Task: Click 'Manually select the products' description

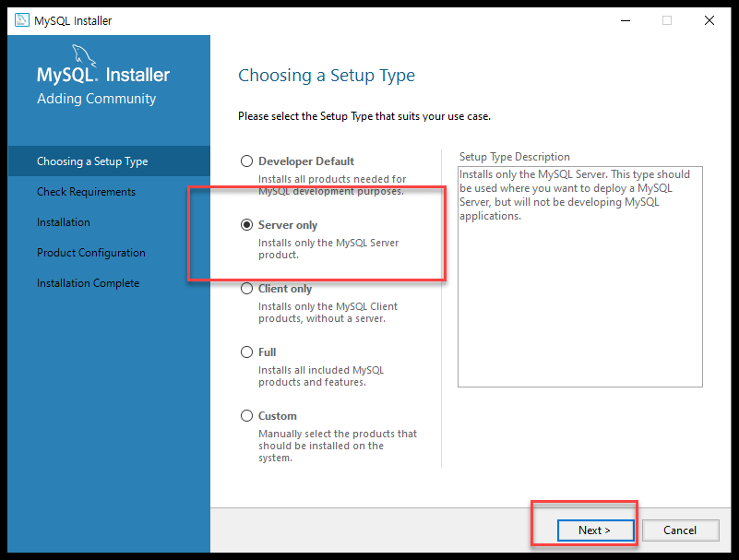Action: pos(338,446)
